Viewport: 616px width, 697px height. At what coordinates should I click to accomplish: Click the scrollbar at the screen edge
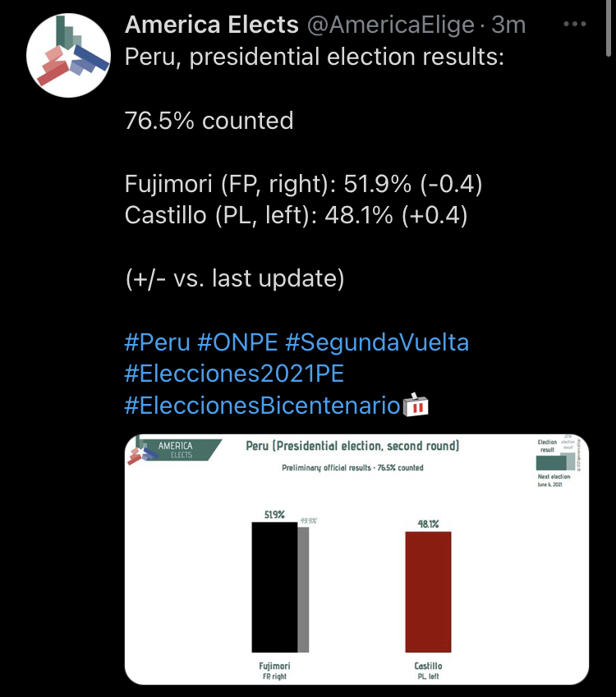[609, 28]
